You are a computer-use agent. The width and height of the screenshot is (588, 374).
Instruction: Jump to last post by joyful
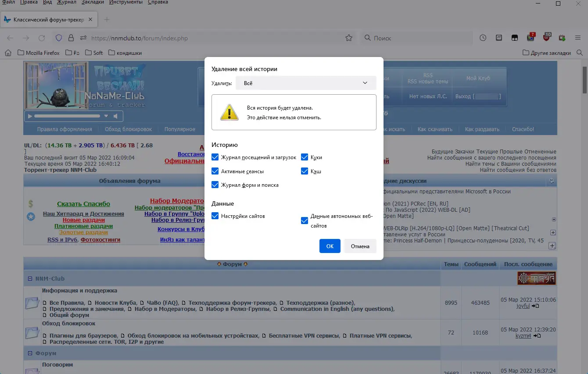tap(535, 306)
